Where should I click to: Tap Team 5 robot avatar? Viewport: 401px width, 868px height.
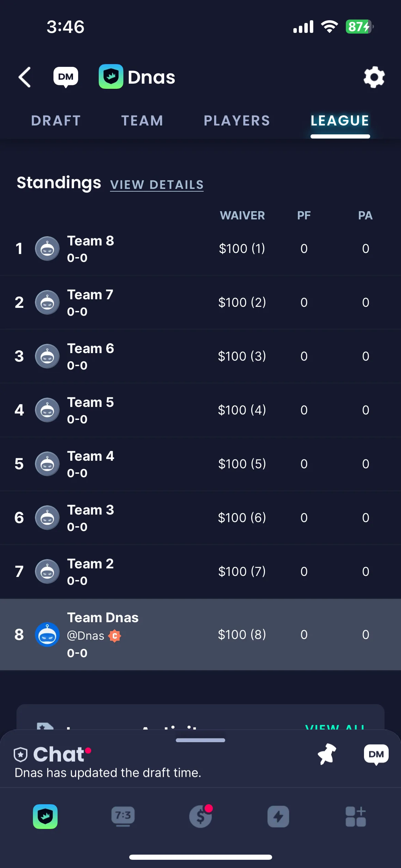[x=47, y=410]
